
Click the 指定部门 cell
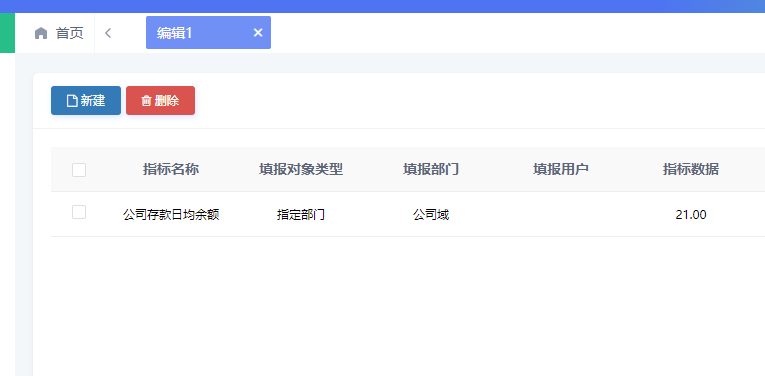point(301,215)
